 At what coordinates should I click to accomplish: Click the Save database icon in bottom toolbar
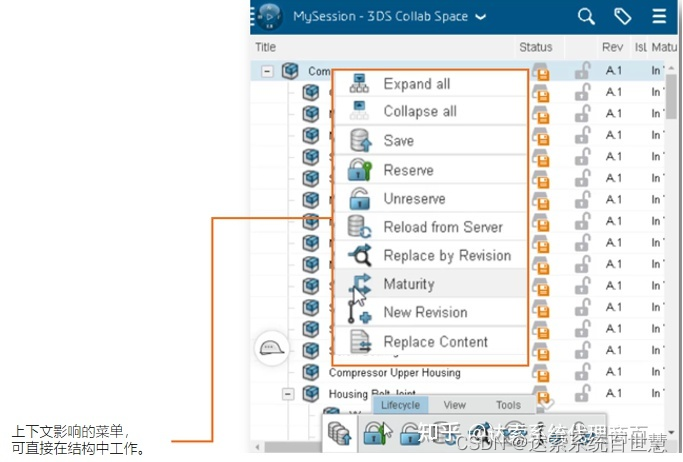(x=339, y=433)
